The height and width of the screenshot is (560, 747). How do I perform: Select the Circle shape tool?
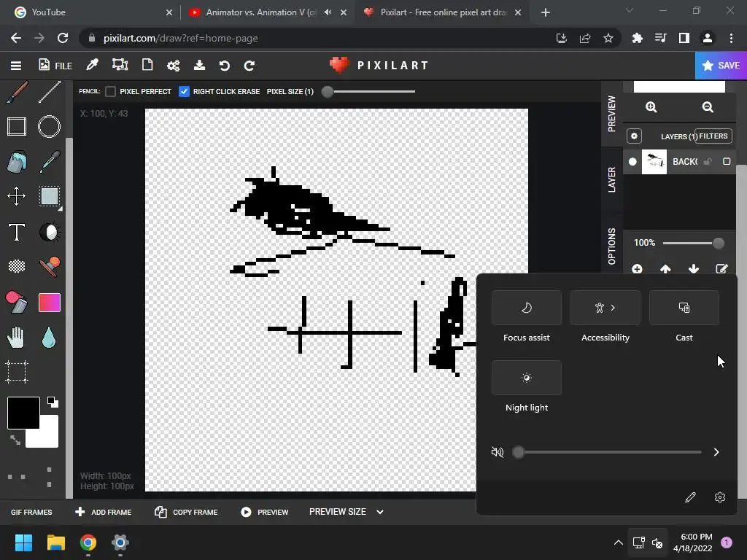tap(49, 127)
